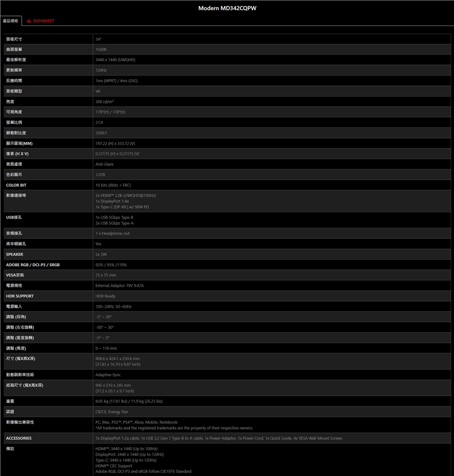Click the red download icon beside DATASHEET
Screen dimensions: 454x476
[x=29, y=21]
